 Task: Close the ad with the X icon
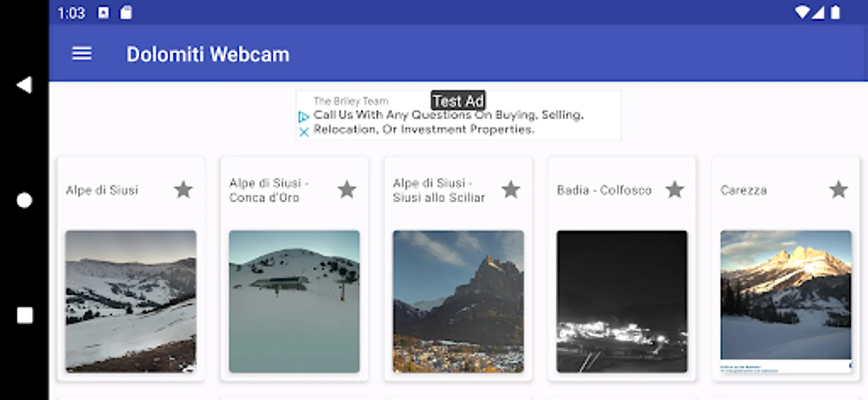click(304, 132)
